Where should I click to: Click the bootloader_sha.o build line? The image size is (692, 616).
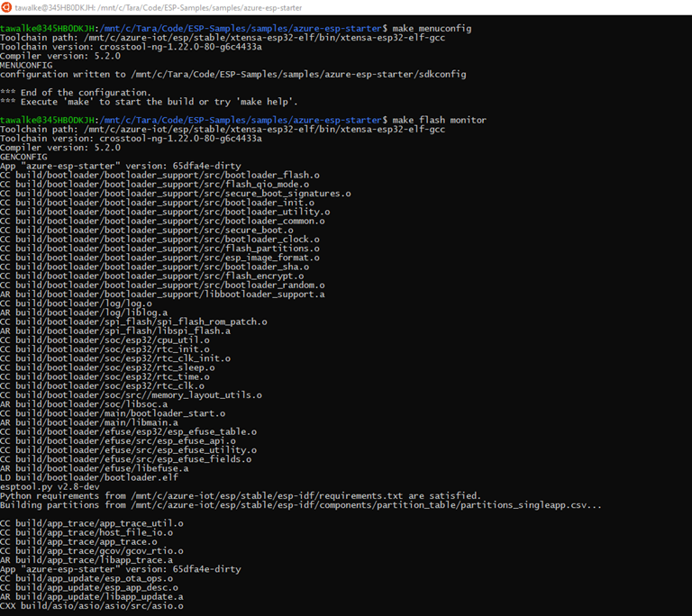pyautogui.click(x=154, y=267)
